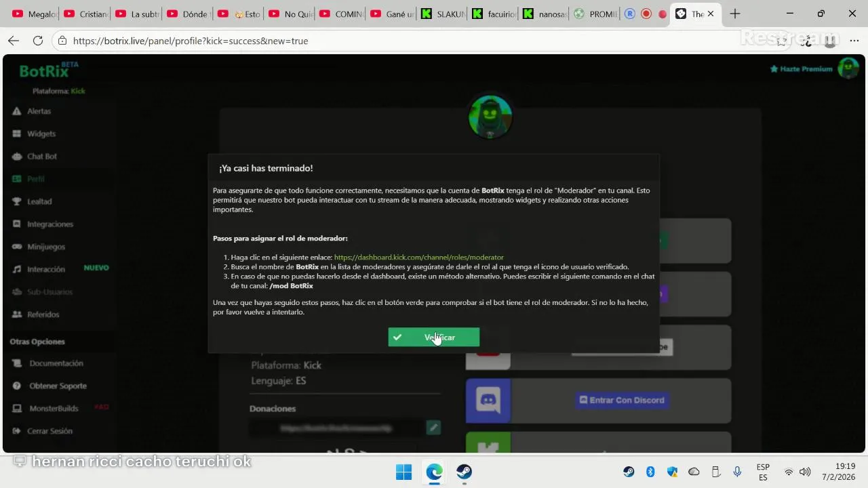This screenshot has width=868, height=488.
Task: Open Interacción in the sidebar
Action: click(x=46, y=269)
